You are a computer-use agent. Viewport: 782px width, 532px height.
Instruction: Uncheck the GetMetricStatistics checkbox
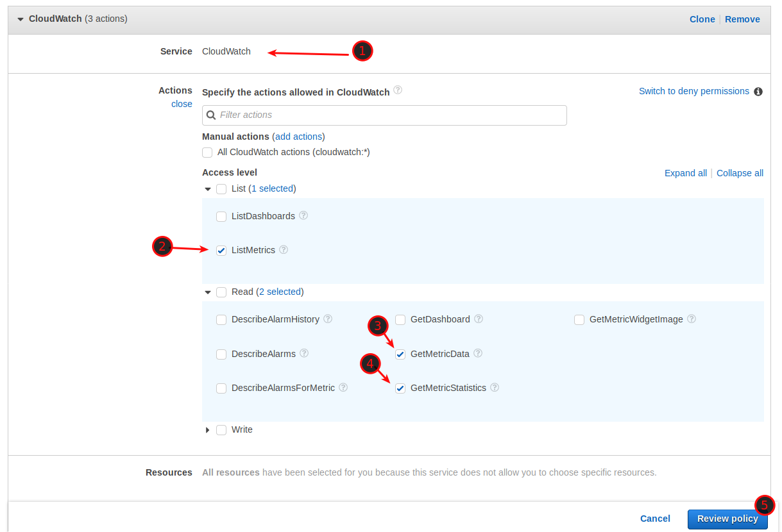[x=400, y=388]
